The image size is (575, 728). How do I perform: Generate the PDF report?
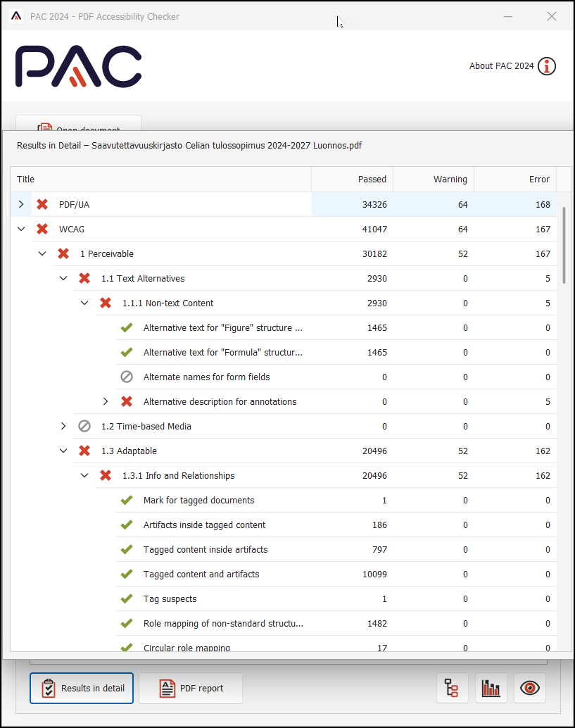191,689
